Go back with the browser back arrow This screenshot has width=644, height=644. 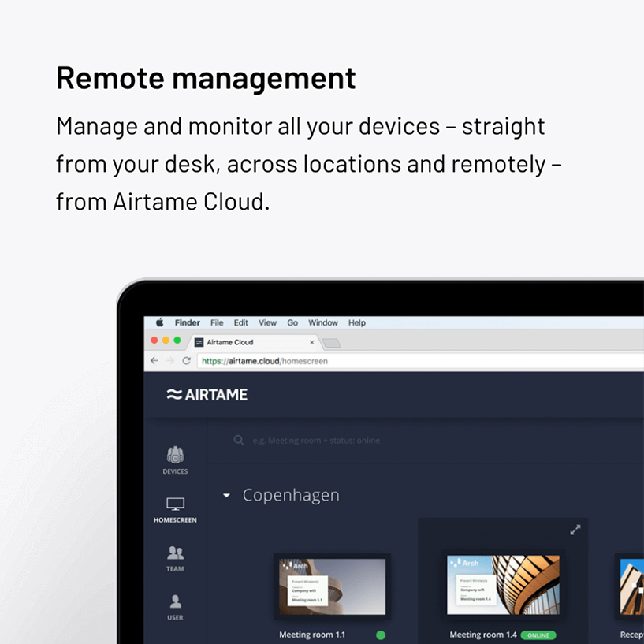(154, 361)
